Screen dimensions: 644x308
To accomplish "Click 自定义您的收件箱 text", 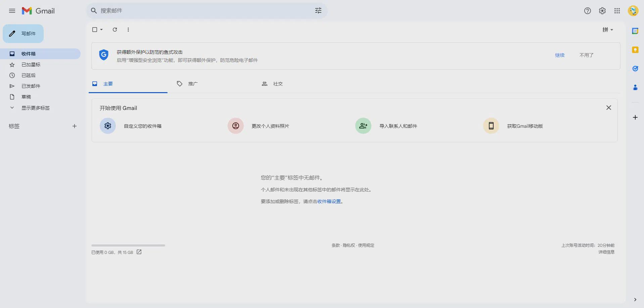I will pos(143,126).
